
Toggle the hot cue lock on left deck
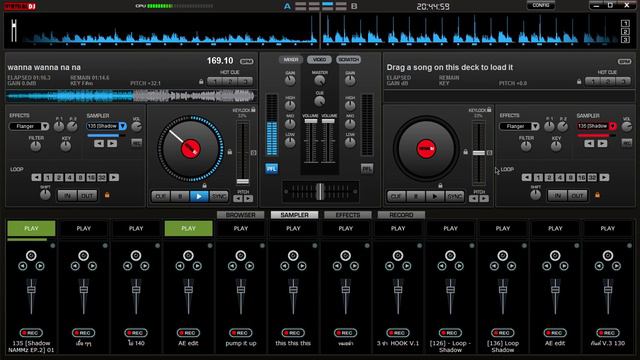201,82
